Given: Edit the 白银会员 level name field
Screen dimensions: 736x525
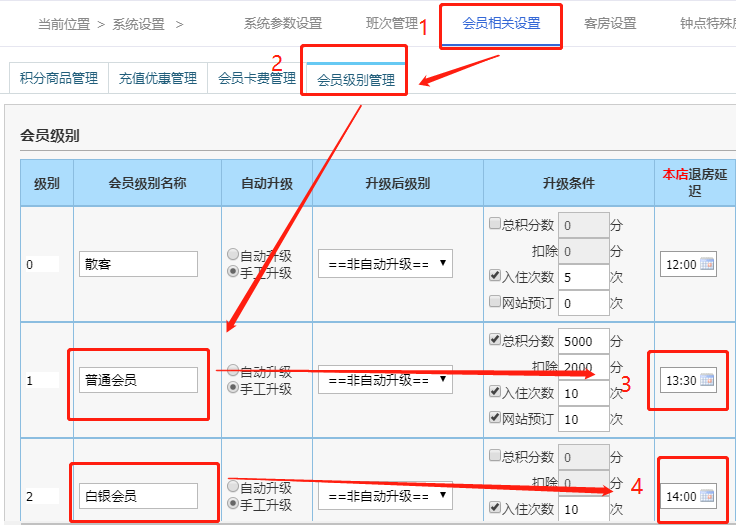Looking at the screenshot, I should pos(138,496).
